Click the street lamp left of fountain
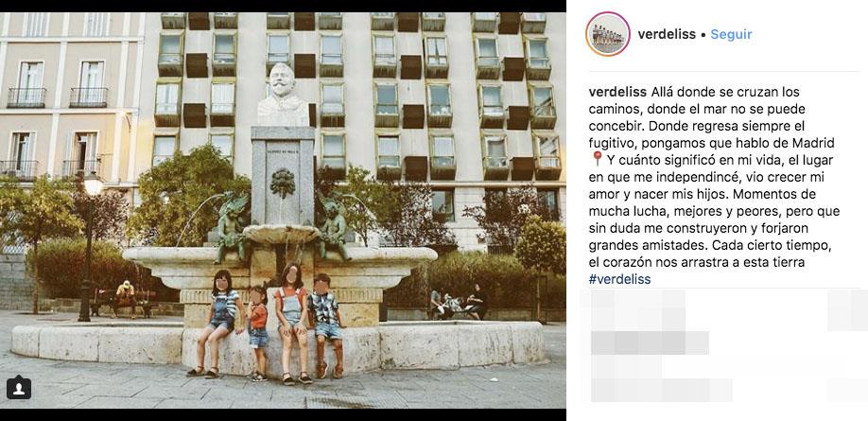The image size is (868, 421). coord(89,246)
